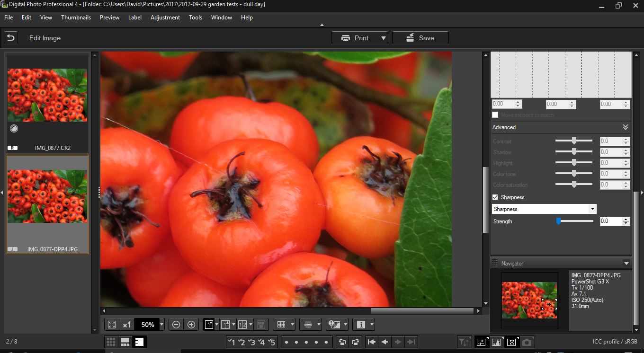The width and height of the screenshot is (644, 353).
Task: Toggle the histogram palette icon
Action: tap(496, 342)
